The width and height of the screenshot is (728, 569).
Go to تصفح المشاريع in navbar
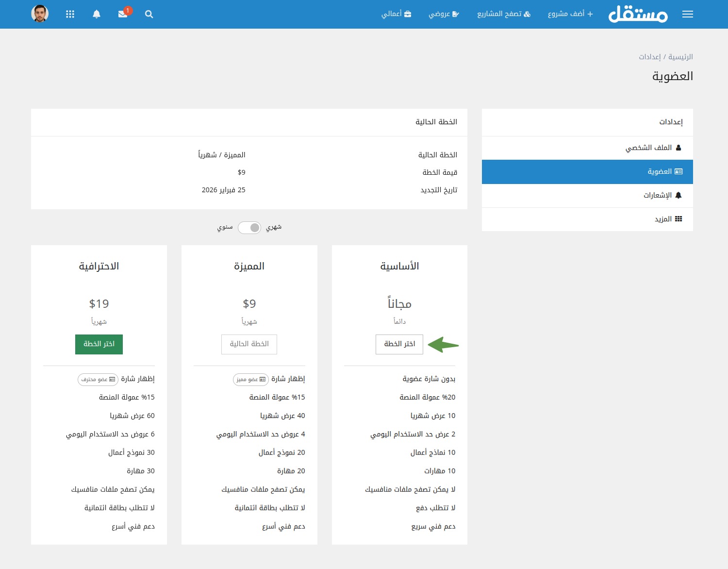(x=504, y=14)
